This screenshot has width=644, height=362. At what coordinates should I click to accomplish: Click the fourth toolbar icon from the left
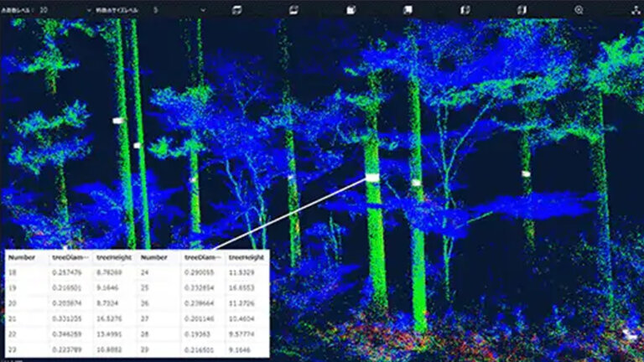[x=408, y=9]
